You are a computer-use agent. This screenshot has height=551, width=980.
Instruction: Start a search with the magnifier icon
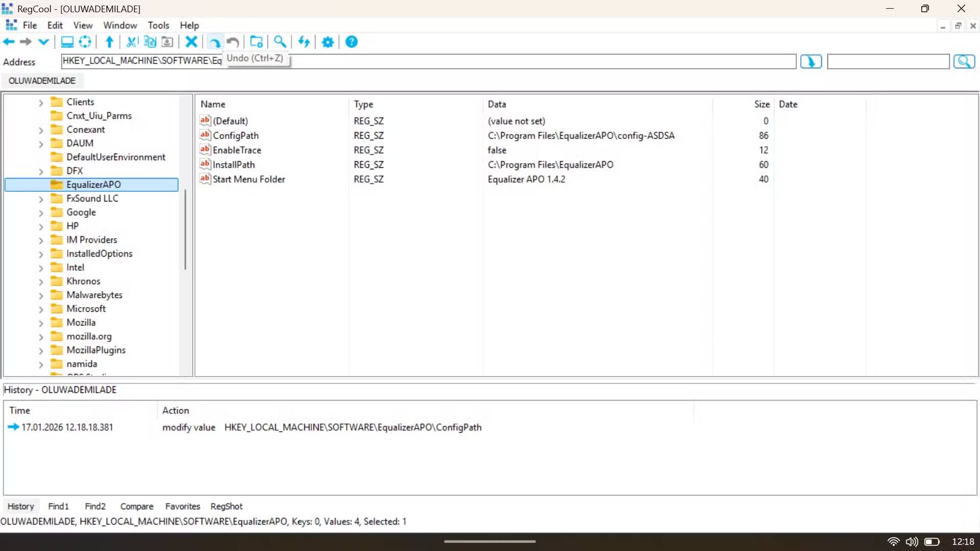280,42
